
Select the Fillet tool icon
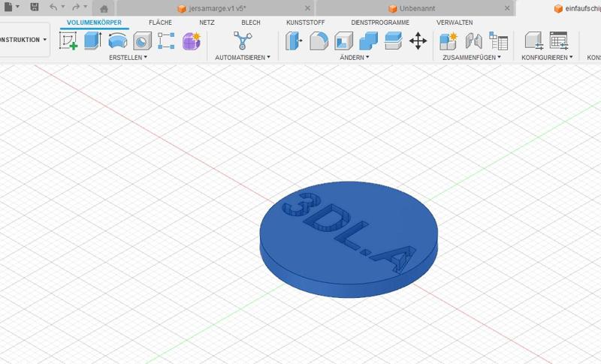pos(319,41)
